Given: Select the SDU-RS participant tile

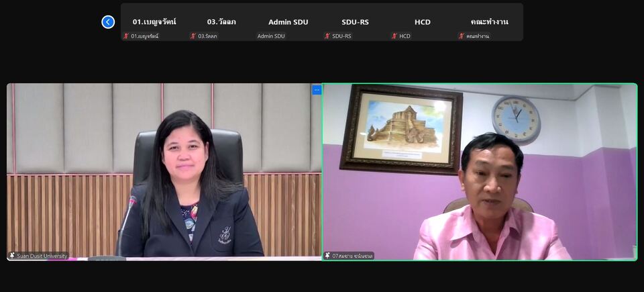Looking at the screenshot, I should tap(356, 21).
